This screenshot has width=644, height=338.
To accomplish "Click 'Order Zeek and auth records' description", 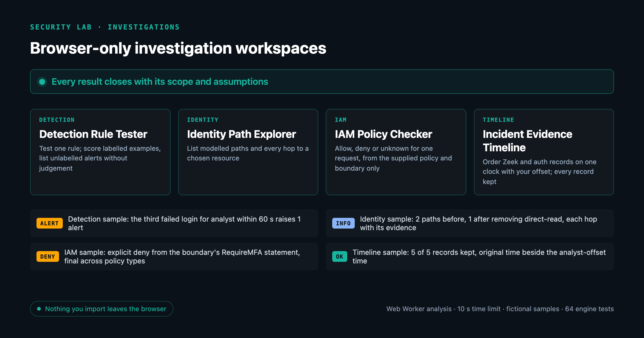I will click(540, 172).
